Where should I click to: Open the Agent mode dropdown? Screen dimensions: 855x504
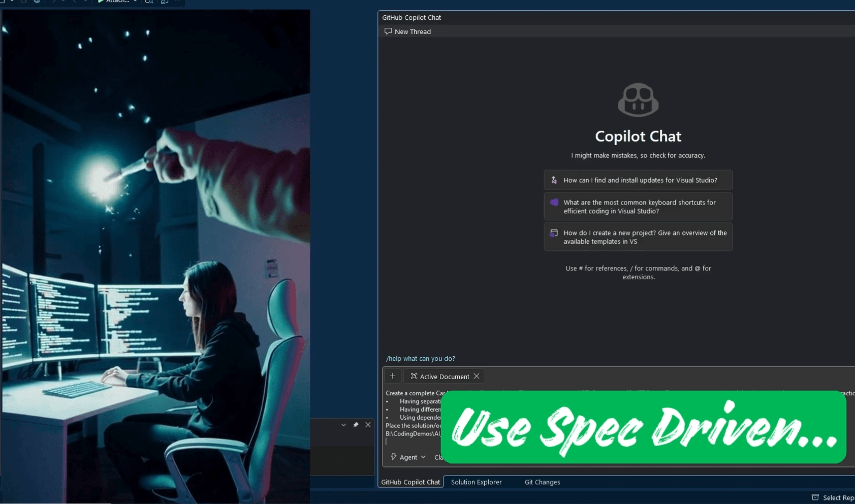pos(408,457)
